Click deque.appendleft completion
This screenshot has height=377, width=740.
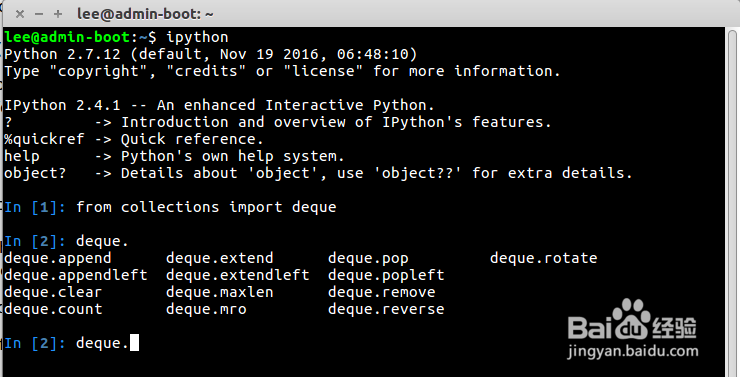(76, 275)
